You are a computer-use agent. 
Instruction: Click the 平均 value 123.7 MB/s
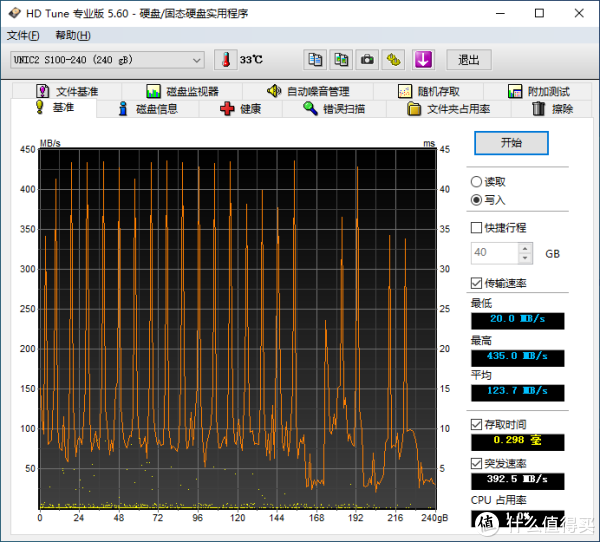point(517,392)
